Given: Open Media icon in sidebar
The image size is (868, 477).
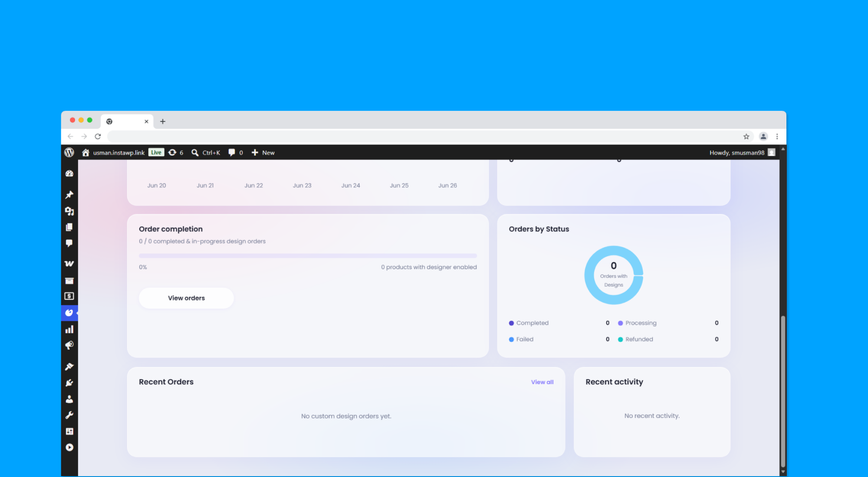Looking at the screenshot, I should point(69,211).
